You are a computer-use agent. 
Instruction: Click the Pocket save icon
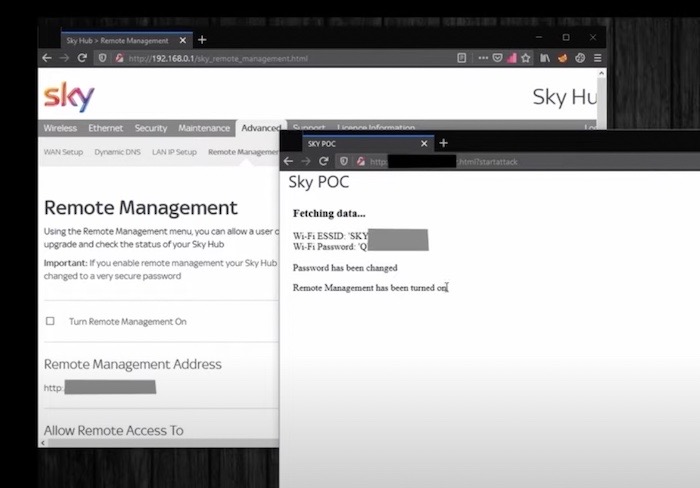(497, 58)
